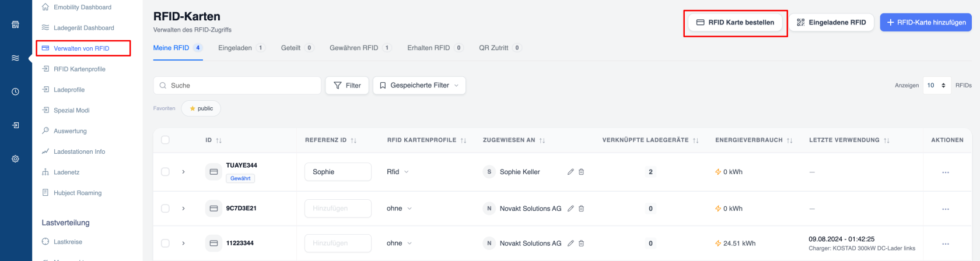Image resolution: width=980 pixels, height=261 pixels.
Task: Switch to QR Zutritt tab
Action: coord(500,48)
